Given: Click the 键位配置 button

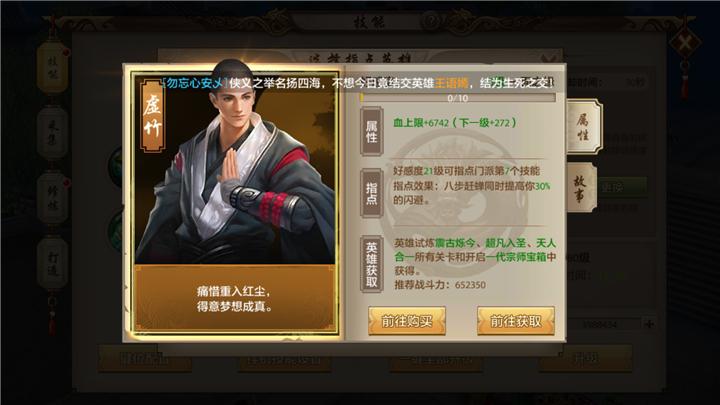Looking at the screenshot, I should pos(145,359).
